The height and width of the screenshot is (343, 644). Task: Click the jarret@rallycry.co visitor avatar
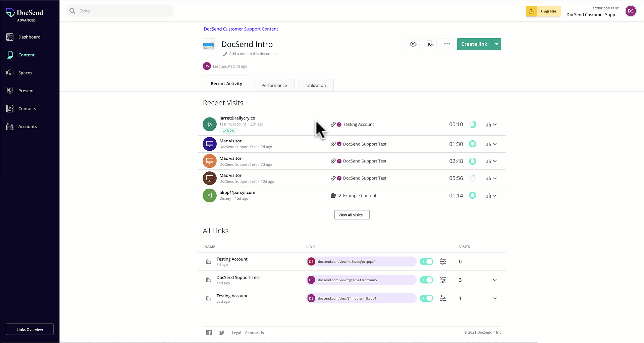pos(210,124)
